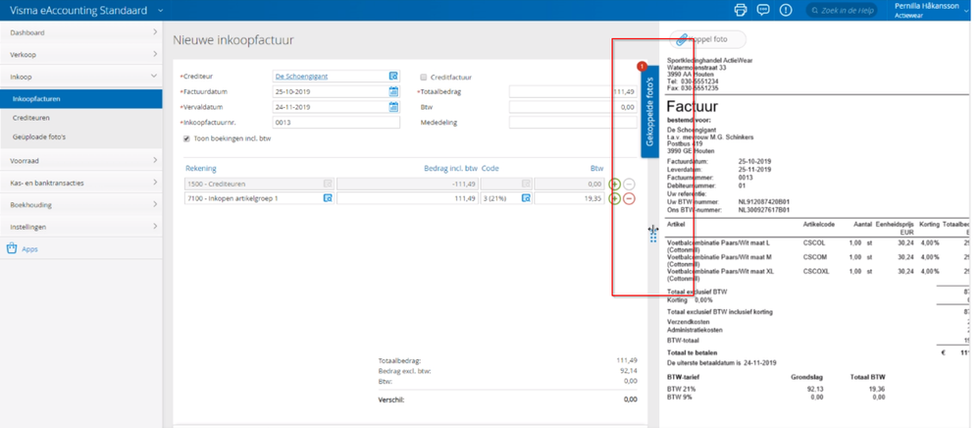Click the Nieuwe inkoopfactuur page title

coord(233,40)
